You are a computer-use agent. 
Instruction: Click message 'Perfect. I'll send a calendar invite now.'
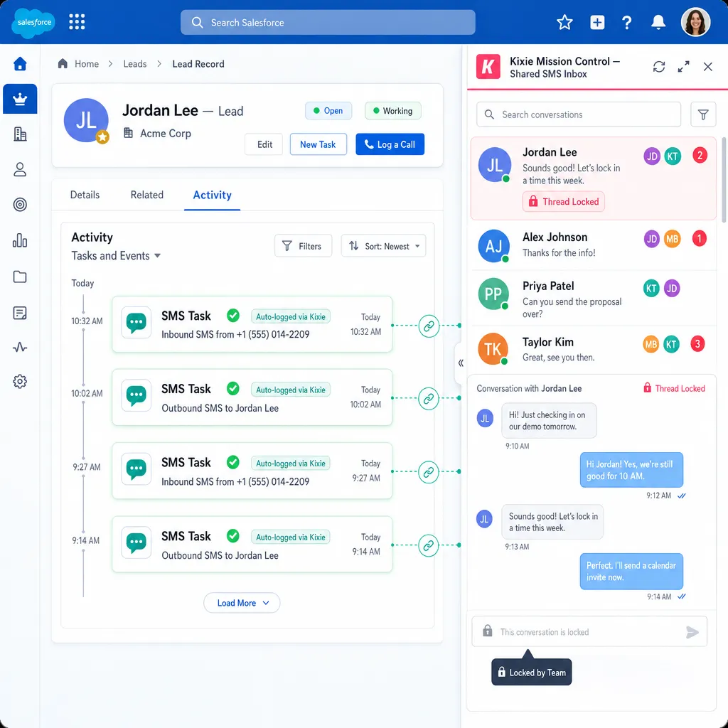pos(631,572)
